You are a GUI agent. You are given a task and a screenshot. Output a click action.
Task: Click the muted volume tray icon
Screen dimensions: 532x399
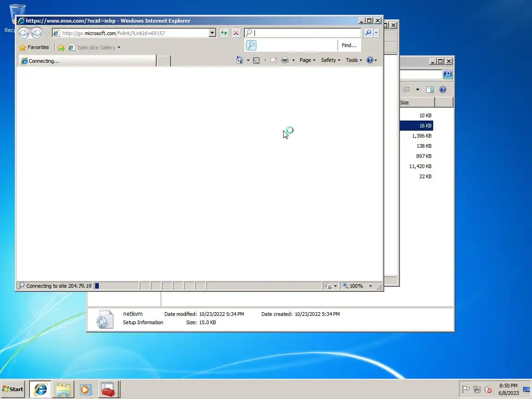[x=488, y=389]
